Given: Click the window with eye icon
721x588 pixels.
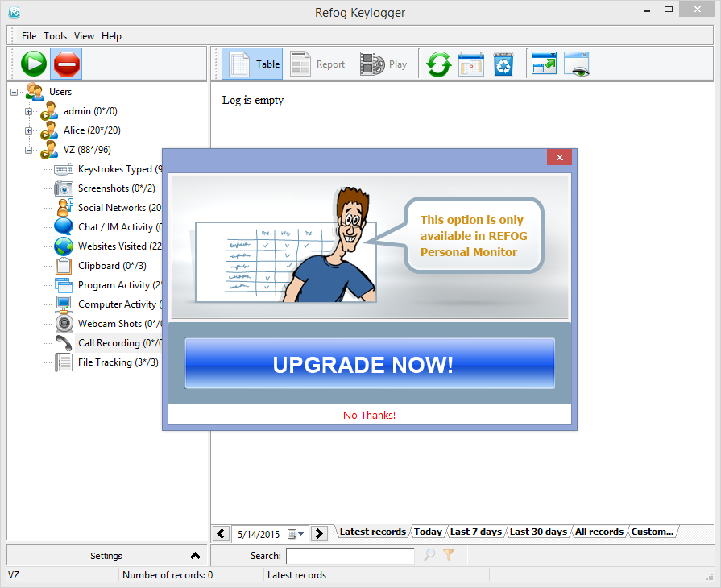Looking at the screenshot, I should click(x=577, y=64).
